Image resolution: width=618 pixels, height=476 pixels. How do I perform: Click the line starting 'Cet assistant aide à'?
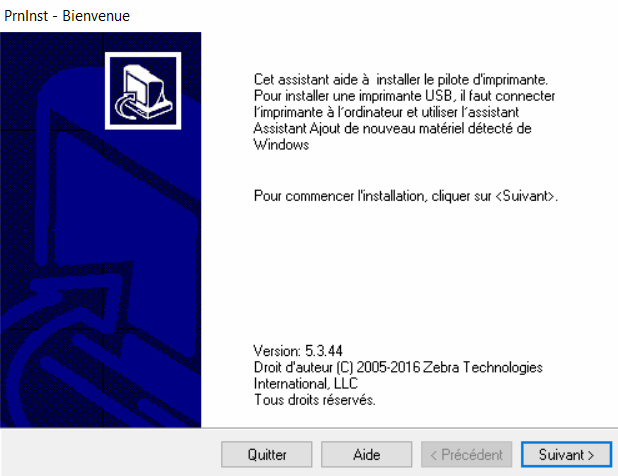401,80
